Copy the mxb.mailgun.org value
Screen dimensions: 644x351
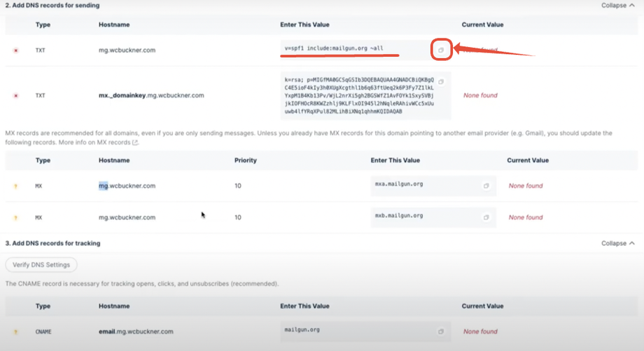coord(486,218)
